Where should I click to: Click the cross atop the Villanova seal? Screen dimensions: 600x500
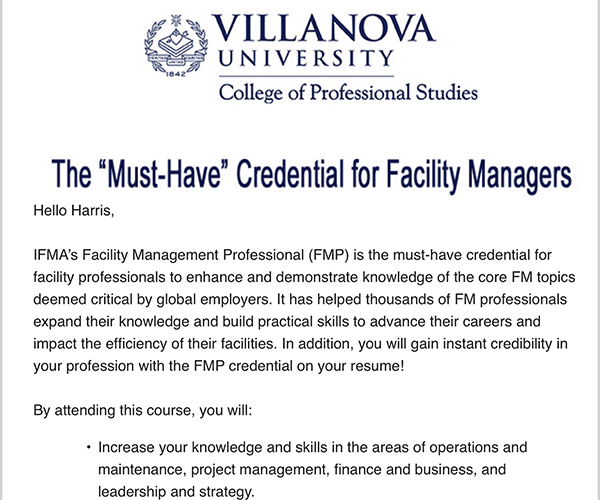176,20
